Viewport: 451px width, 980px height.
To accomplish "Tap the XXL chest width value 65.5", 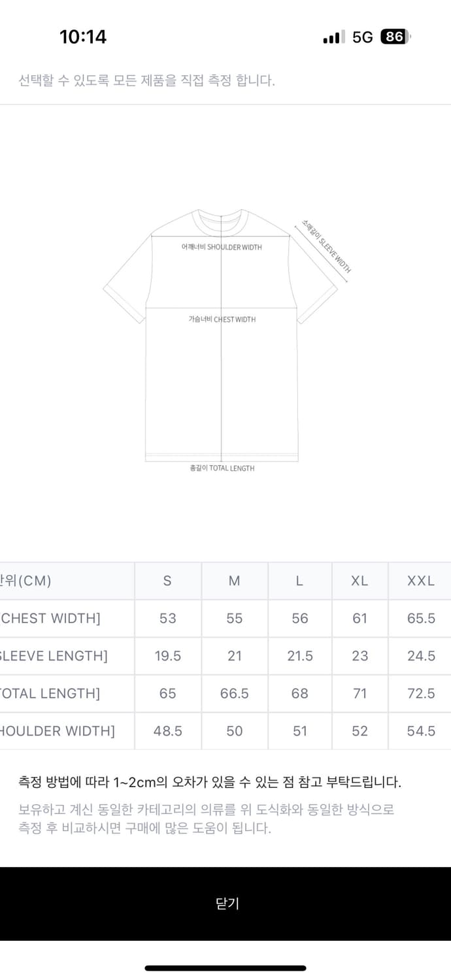I will 421,618.
